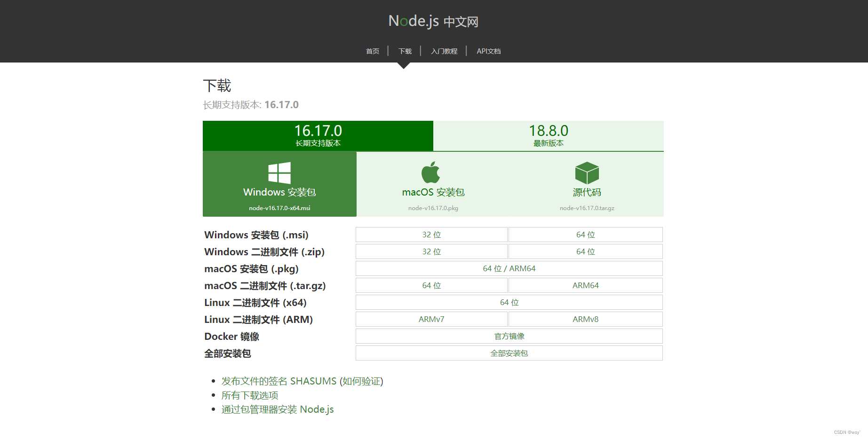The image size is (868, 439).
Task: Switch to the 18.8.0 最新版本 tab
Action: coord(549,136)
